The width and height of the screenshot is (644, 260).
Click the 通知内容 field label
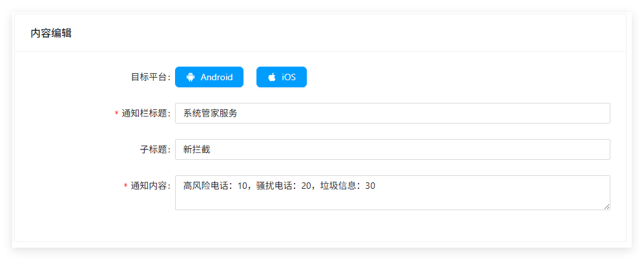[151, 186]
